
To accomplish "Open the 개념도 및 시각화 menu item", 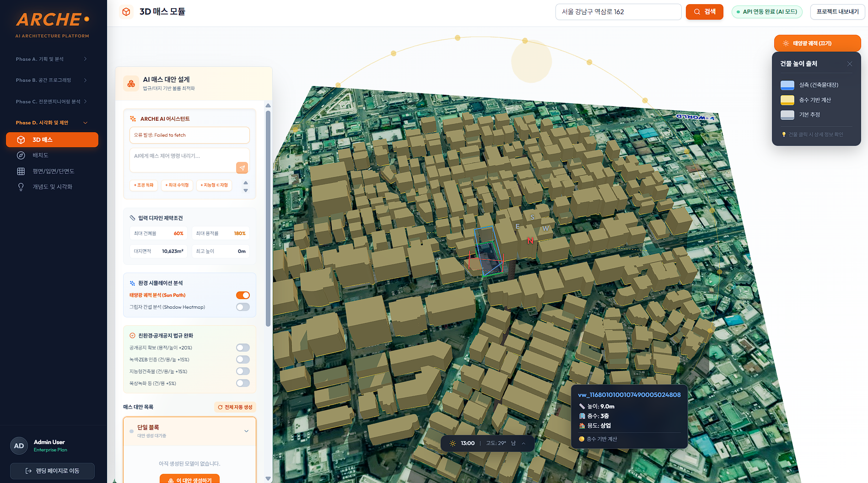I will click(x=52, y=187).
